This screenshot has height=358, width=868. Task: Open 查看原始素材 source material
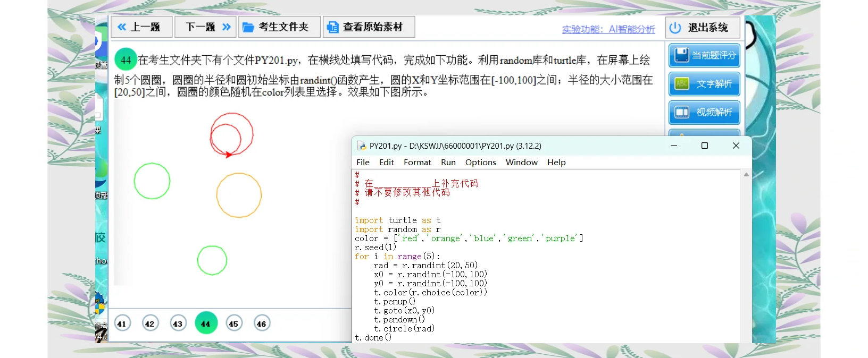369,27
